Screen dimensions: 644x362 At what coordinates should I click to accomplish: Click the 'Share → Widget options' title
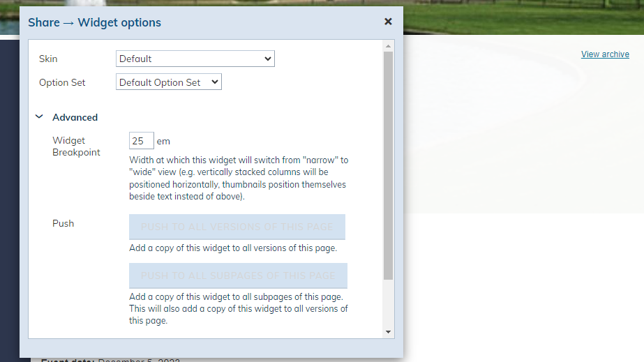94,22
